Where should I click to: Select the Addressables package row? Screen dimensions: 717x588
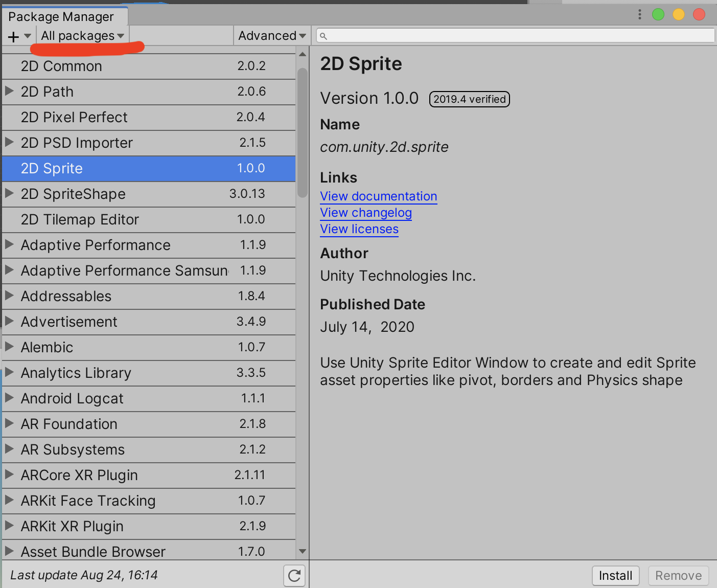[x=149, y=297]
